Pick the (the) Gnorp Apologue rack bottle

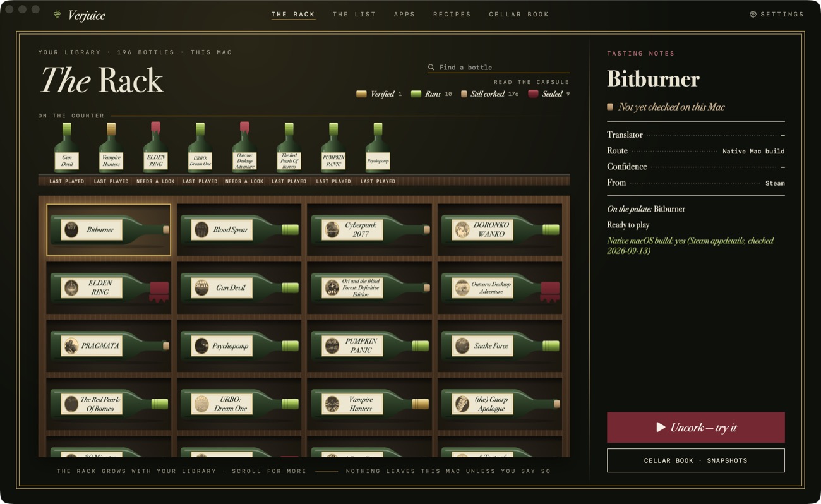point(500,404)
